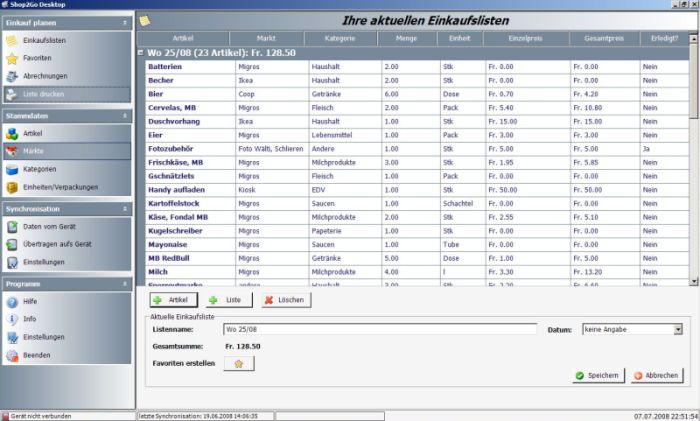Sort by the Erledigt? column header
The width and height of the screenshot is (700, 421).
[x=664, y=38]
